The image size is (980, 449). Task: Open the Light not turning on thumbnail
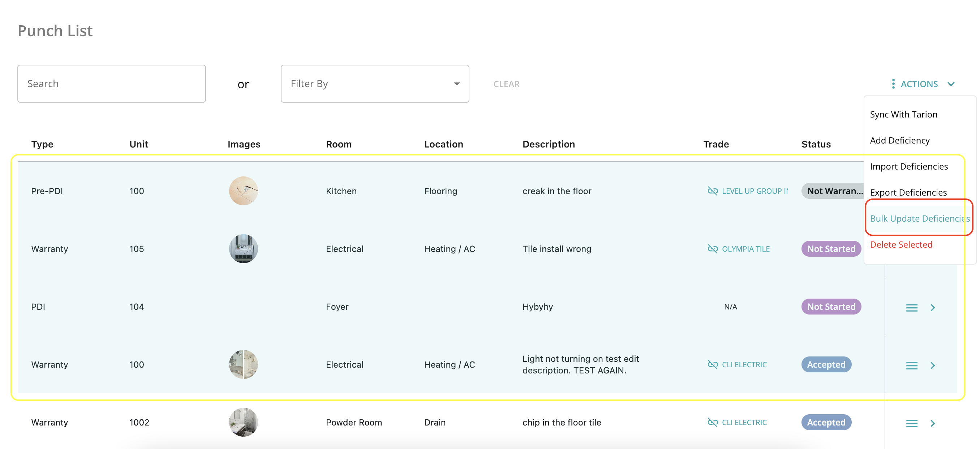click(244, 364)
